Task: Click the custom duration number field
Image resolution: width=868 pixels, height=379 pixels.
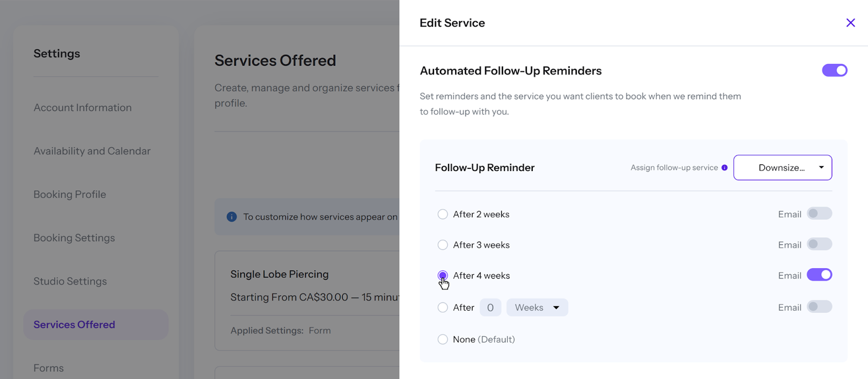Action: point(490,308)
